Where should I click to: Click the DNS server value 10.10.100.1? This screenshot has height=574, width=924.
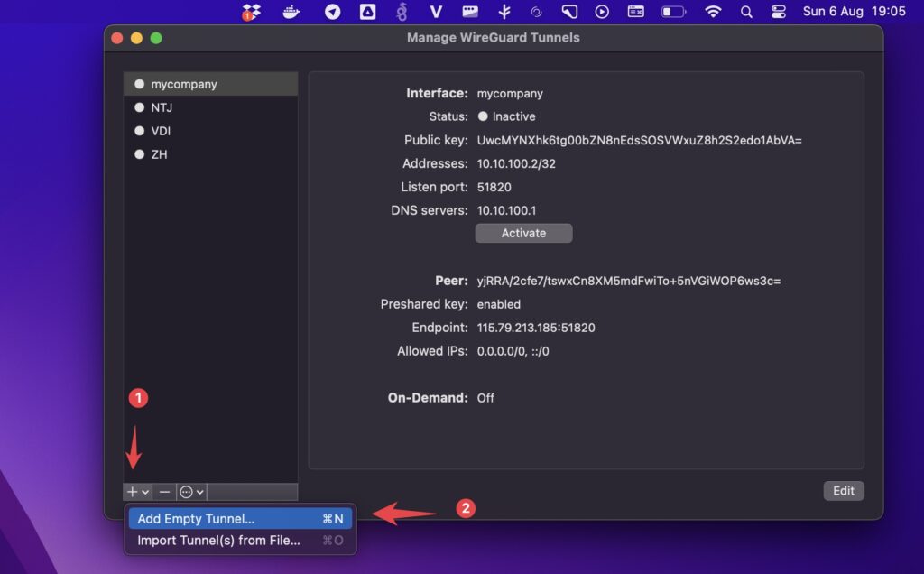pyautogui.click(x=506, y=210)
